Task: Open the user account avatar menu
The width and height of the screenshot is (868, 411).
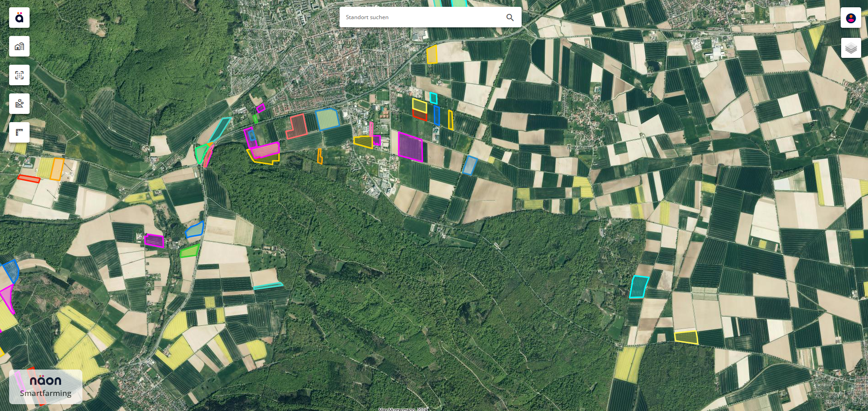Action: 851,18
